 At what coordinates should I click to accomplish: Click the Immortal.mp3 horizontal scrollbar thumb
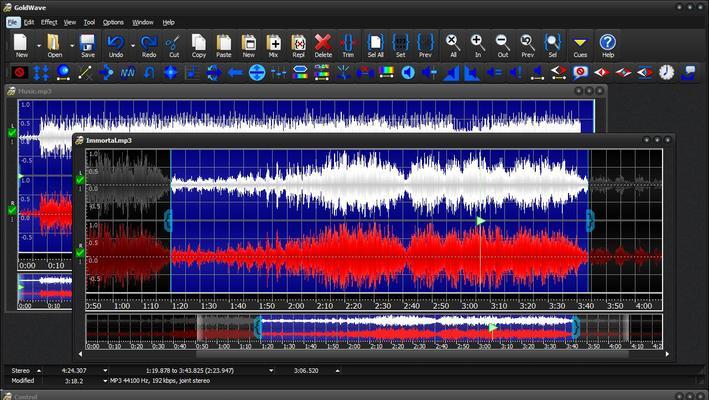[412, 354]
